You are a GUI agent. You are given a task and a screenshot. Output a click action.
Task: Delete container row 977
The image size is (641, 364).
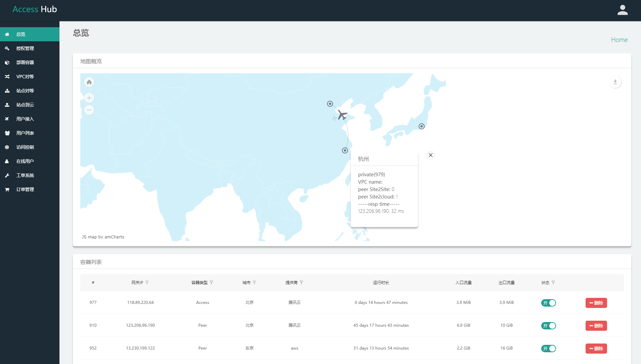596,303
